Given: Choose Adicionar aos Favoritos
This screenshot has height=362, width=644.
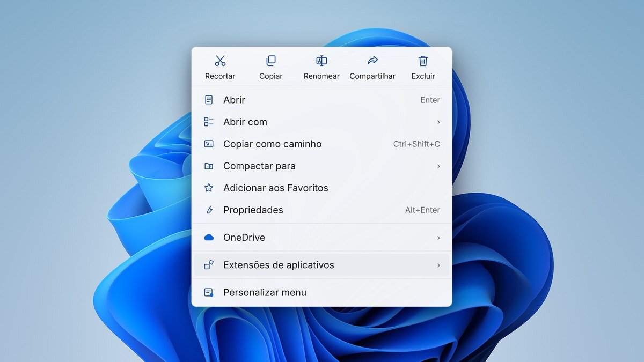Looking at the screenshot, I should tap(321, 188).
